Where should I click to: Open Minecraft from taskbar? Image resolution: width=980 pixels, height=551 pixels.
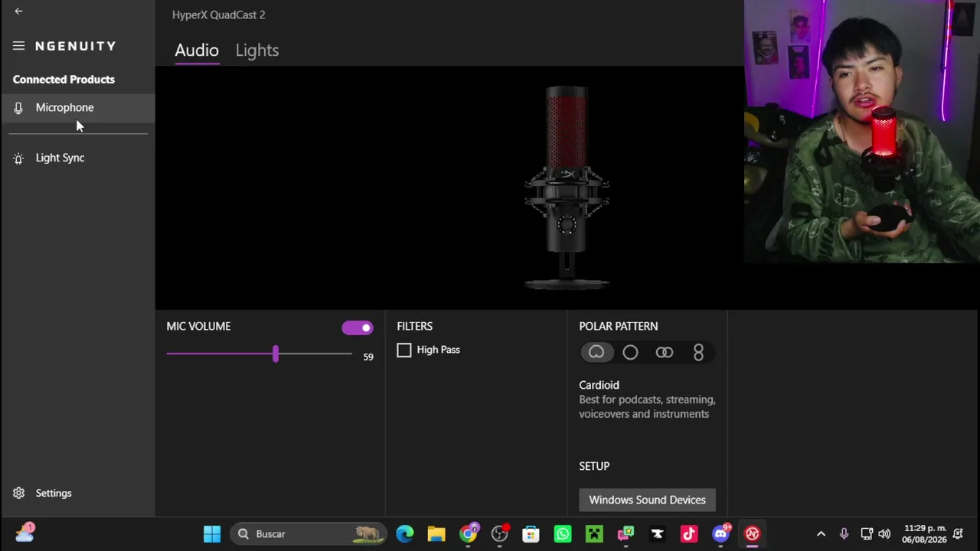[594, 534]
